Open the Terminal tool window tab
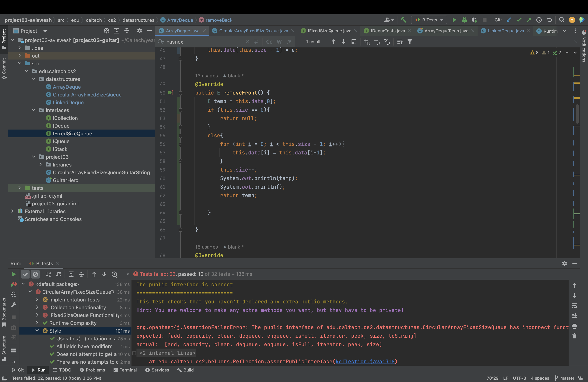This screenshot has height=382, width=588. click(x=125, y=370)
